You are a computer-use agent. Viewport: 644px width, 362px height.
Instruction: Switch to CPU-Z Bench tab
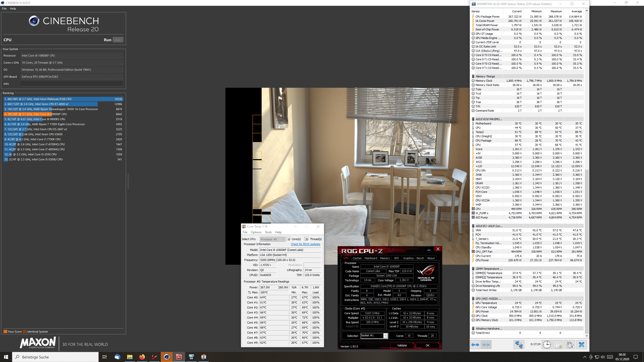click(x=420, y=258)
